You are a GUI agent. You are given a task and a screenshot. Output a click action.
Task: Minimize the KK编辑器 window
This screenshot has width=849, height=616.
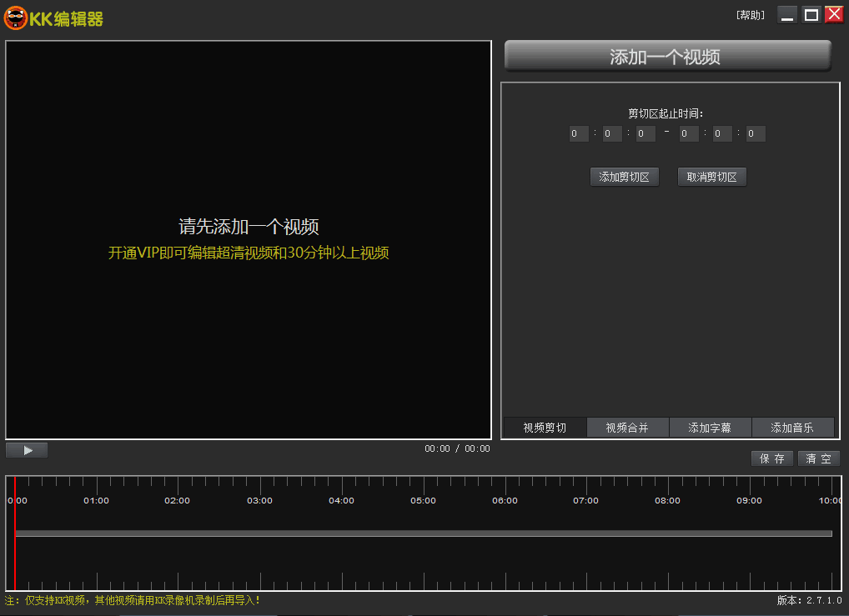tap(787, 15)
